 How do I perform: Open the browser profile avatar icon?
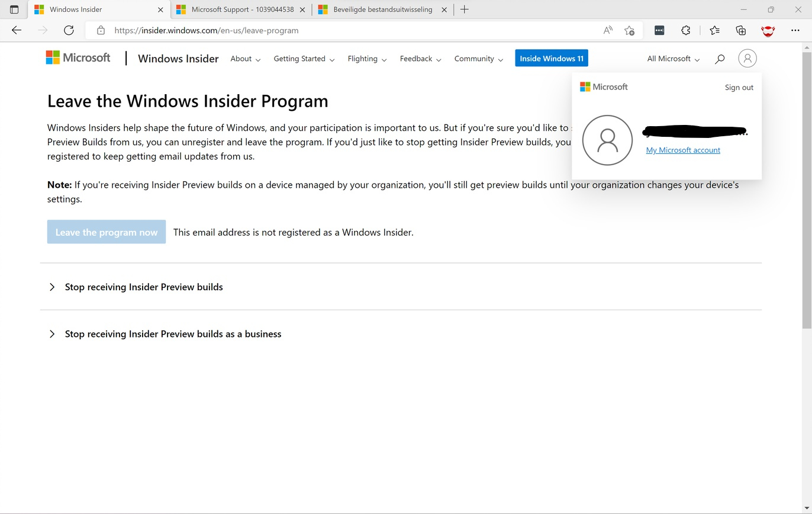[x=768, y=30]
